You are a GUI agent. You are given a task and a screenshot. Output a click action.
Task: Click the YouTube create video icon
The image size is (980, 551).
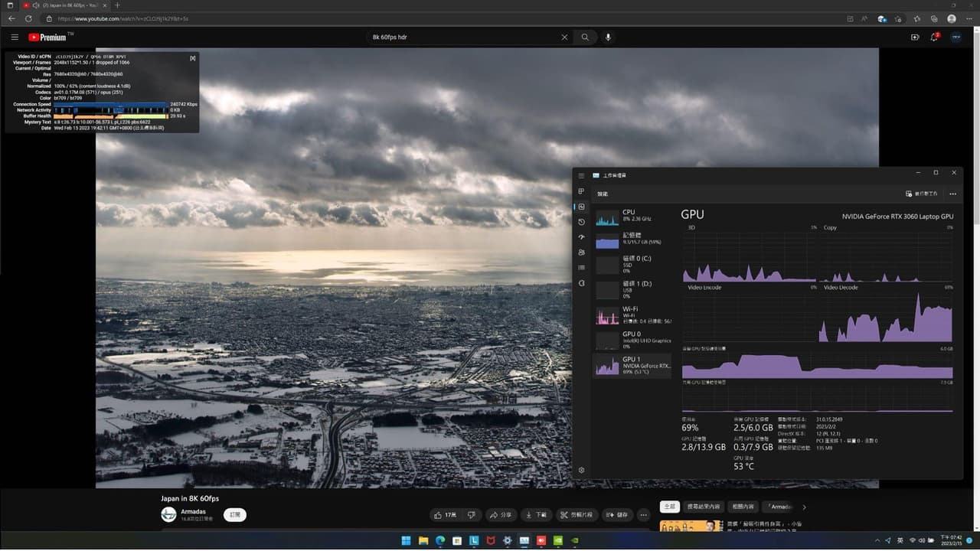tap(915, 37)
